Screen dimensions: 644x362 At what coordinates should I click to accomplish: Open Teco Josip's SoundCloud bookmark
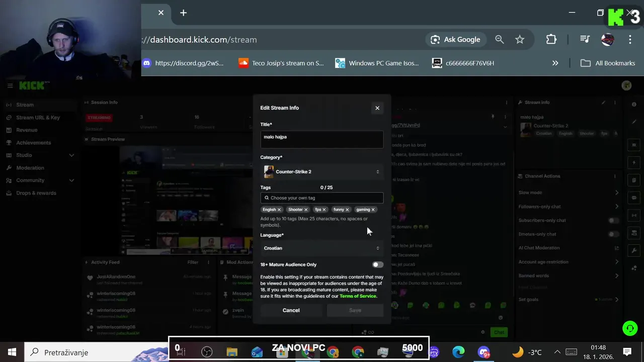pos(281,63)
